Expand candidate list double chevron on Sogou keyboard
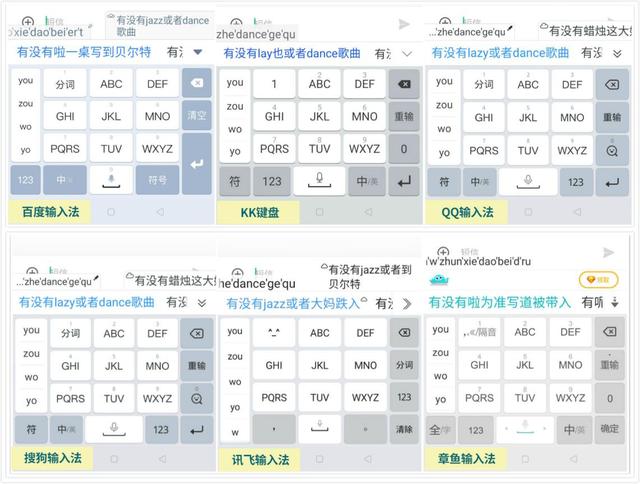 click(202, 303)
